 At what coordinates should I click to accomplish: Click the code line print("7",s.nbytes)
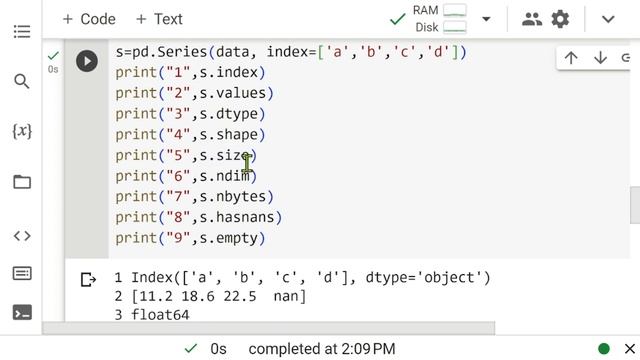[x=194, y=197]
